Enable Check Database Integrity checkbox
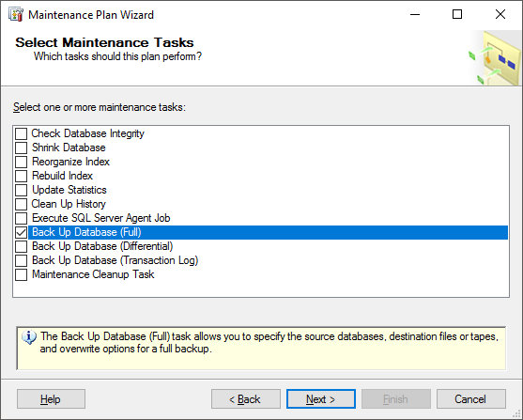 [x=21, y=133]
